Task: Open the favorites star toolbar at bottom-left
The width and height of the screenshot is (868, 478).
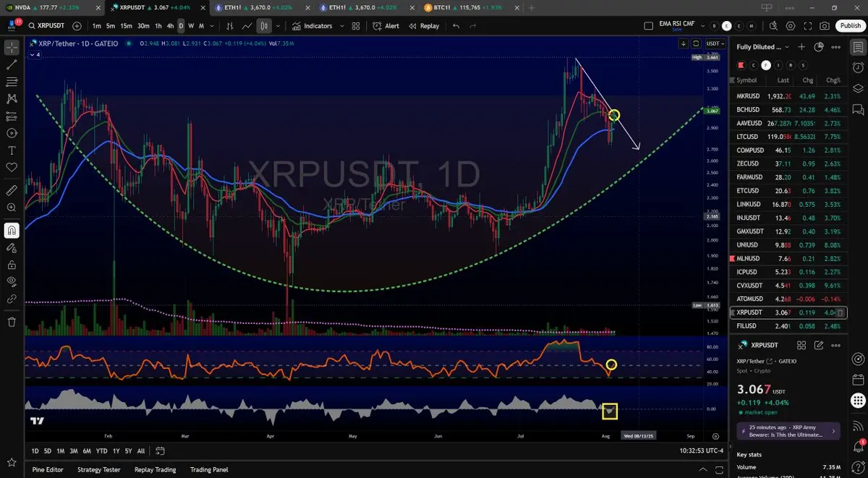Action: pyautogui.click(x=12, y=462)
